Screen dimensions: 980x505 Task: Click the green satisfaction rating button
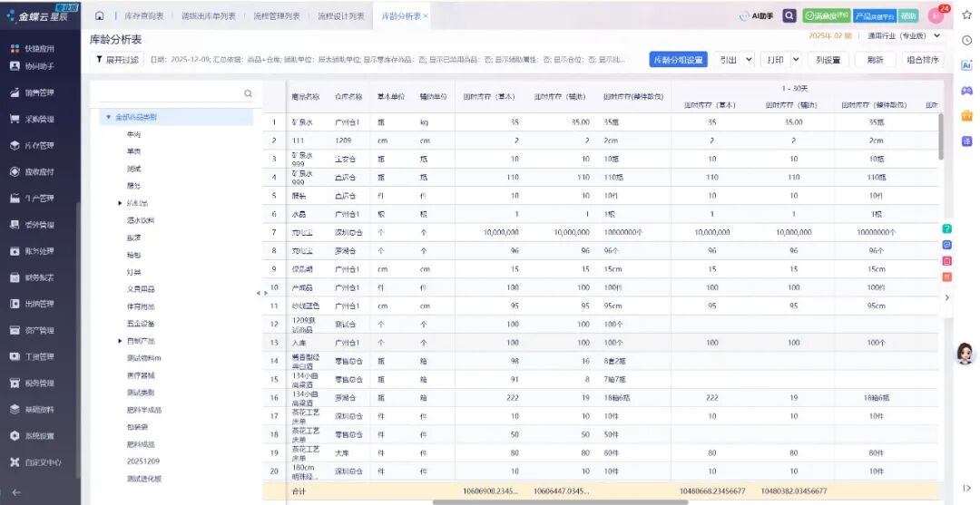click(x=827, y=16)
